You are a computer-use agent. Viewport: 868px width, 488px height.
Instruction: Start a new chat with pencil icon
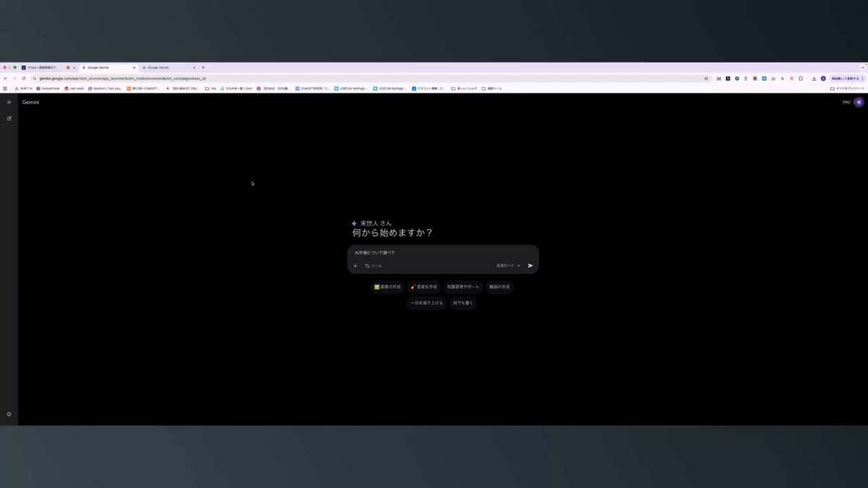pyautogui.click(x=9, y=118)
